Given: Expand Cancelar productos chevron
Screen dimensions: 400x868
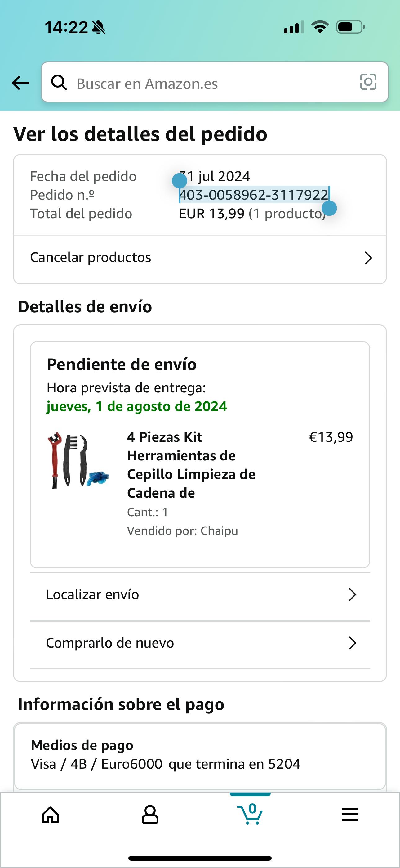Looking at the screenshot, I should pyautogui.click(x=368, y=258).
